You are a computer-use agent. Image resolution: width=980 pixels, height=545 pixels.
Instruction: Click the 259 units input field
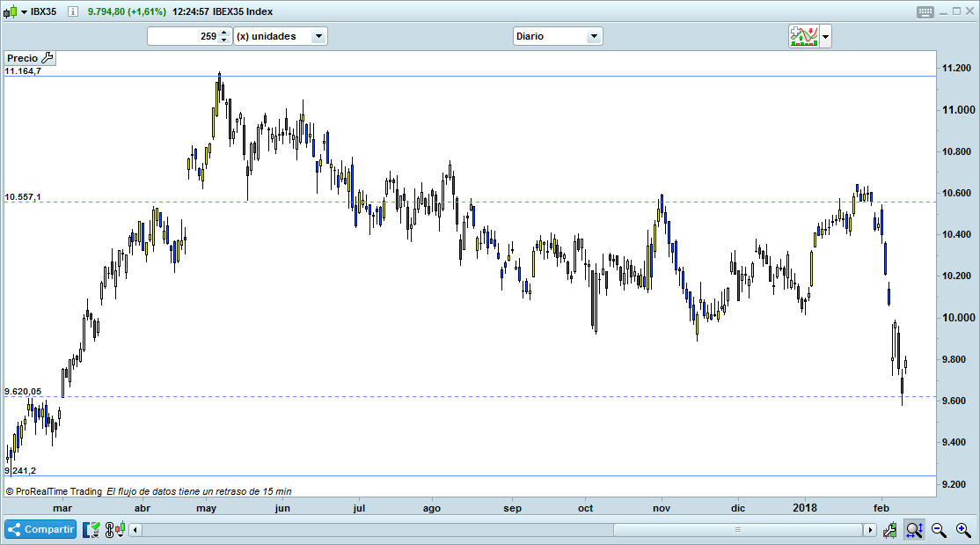pyautogui.click(x=198, y=36)
